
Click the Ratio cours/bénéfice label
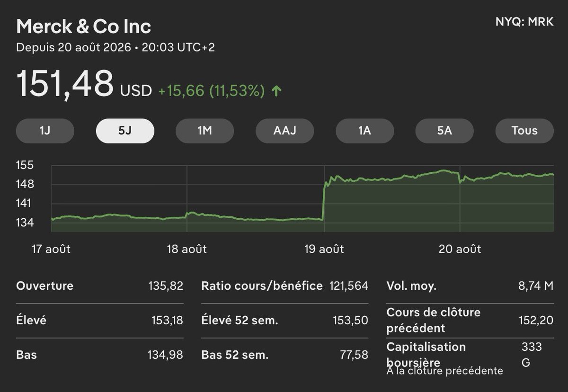pyautogui.click(x=262, y=286)
